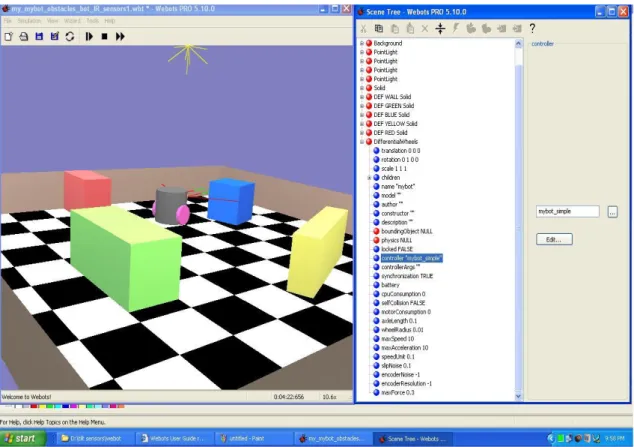
Task: Select the controllerArgs field
Action: (400, 267)
